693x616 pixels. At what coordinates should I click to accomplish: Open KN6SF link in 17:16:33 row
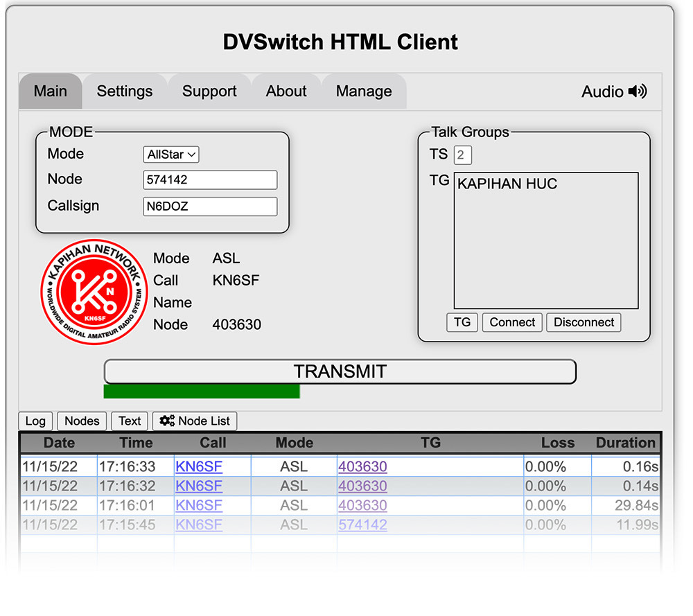point(199,466)
